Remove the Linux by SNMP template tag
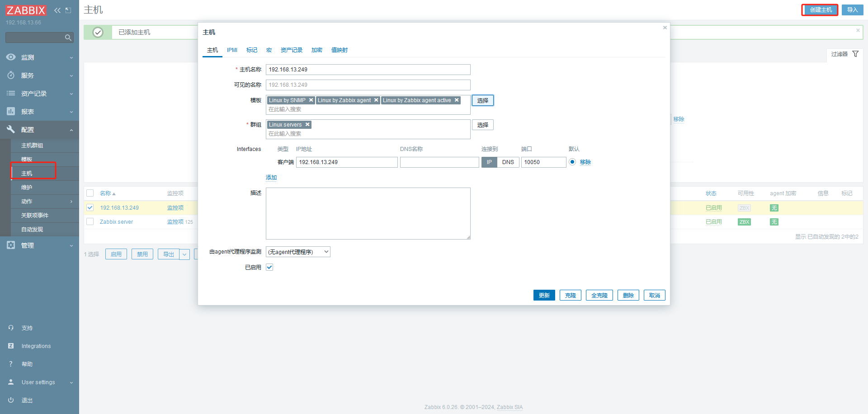This screenshot has height=414, width=868. click(x=311, y=100)
